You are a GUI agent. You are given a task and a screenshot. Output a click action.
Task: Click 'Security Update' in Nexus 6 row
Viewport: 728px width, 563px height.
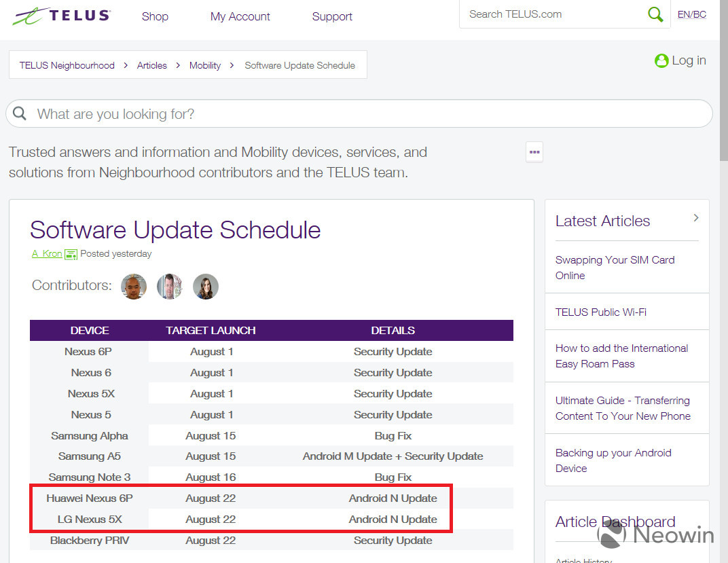click(x=393, y=373)
